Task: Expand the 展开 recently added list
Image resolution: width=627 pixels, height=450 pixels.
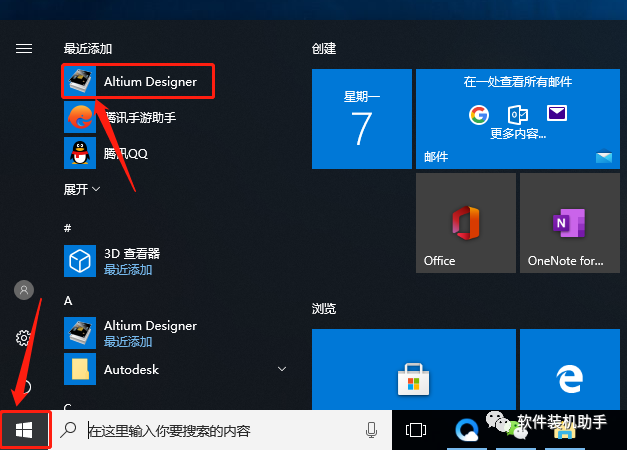Action: click(82, 189)
